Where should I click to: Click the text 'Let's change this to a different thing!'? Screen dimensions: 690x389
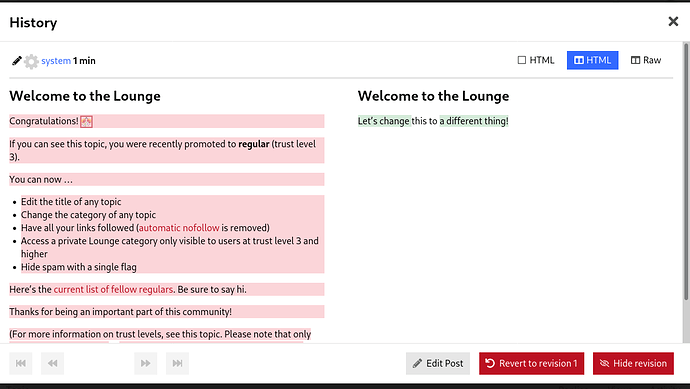click(x=433, y=121)
